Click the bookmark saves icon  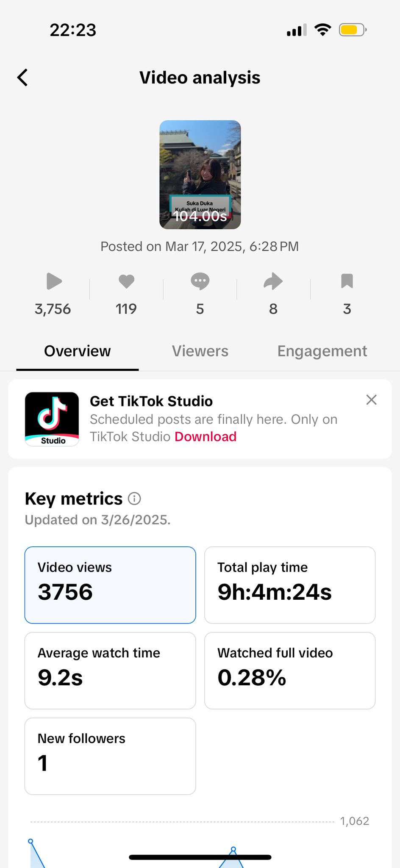pyautogui.click(x=347, y=281)
